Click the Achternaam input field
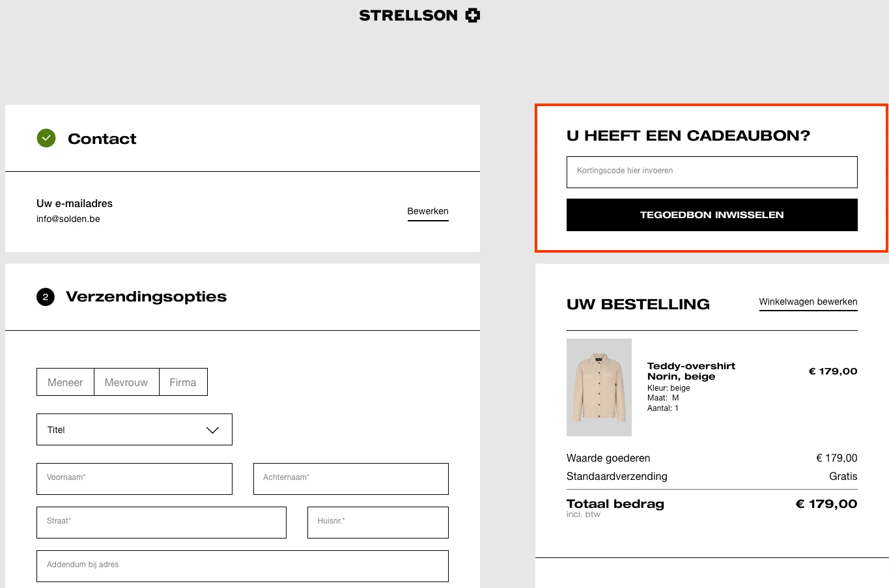Image resolution: width=889 pixels, height=588 pixels. click(350, 478)
